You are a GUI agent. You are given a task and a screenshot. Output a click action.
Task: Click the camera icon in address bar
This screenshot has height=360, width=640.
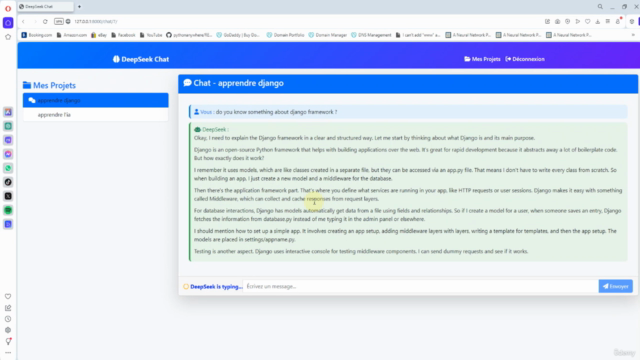click(x=557, y=22)
